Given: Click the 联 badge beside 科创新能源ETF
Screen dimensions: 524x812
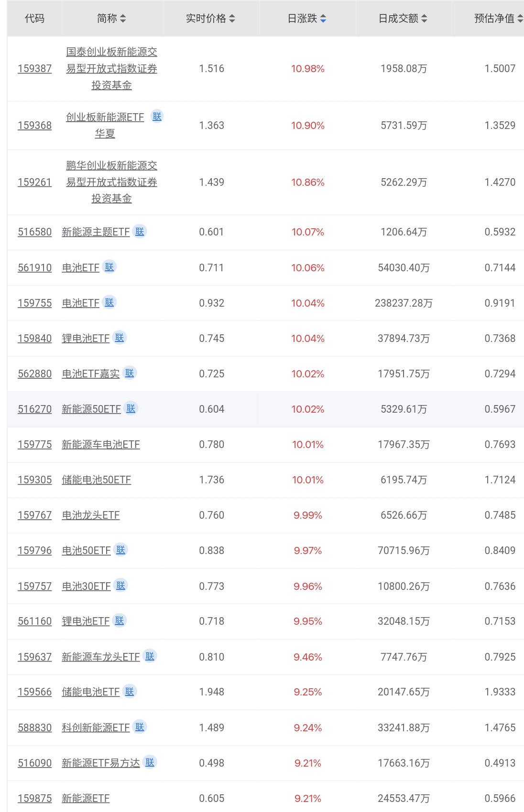Looking at the screenshot, I should pos(140,727).
